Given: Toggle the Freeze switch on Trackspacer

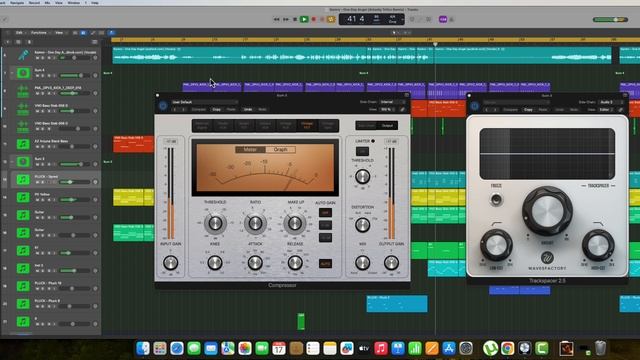Looking at the screenshot, I should (x=496, y=200).
